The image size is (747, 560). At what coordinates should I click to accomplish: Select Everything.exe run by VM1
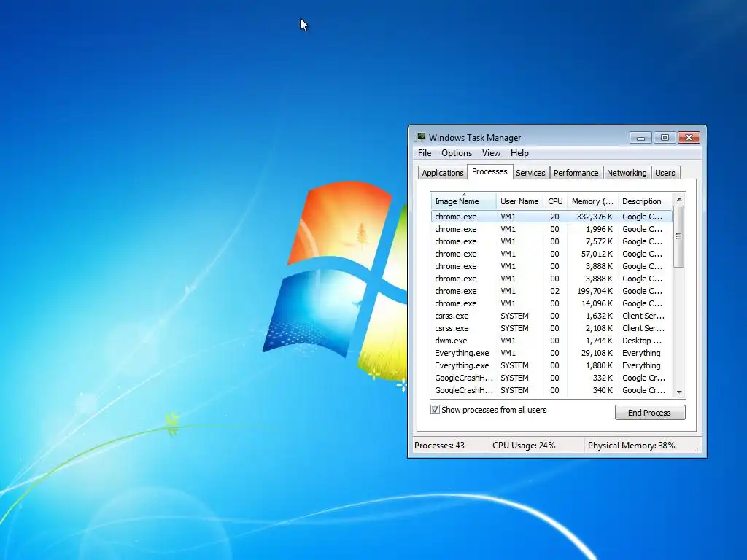551,353
